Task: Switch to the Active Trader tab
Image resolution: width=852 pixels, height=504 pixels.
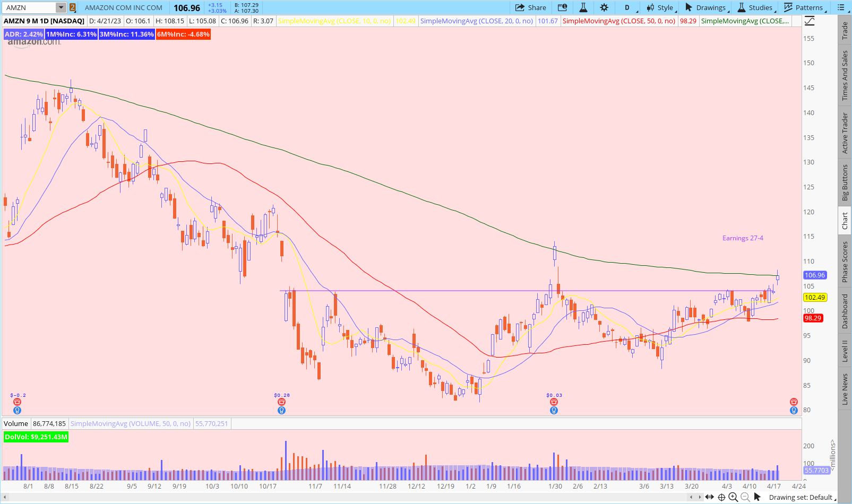Action: 845,133
